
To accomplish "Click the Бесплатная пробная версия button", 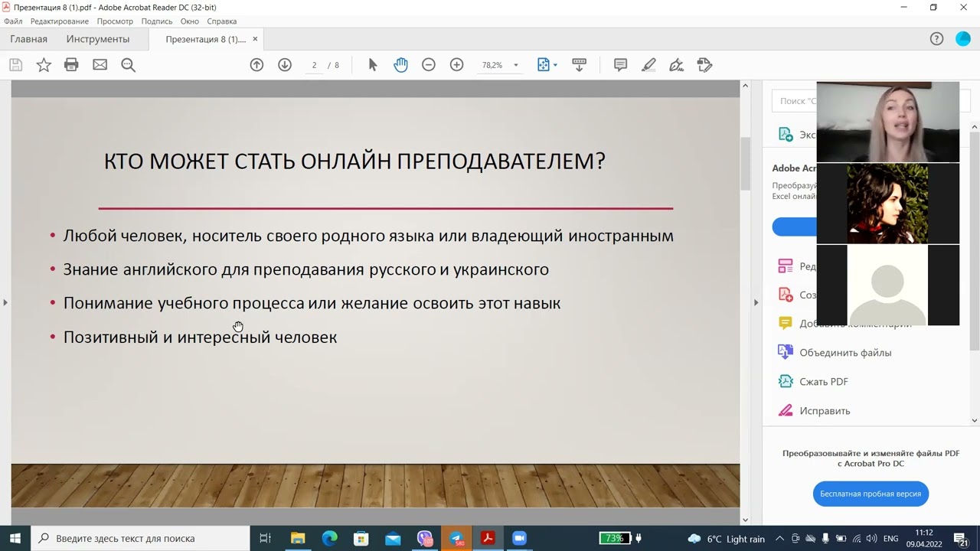I will [871, 494].
